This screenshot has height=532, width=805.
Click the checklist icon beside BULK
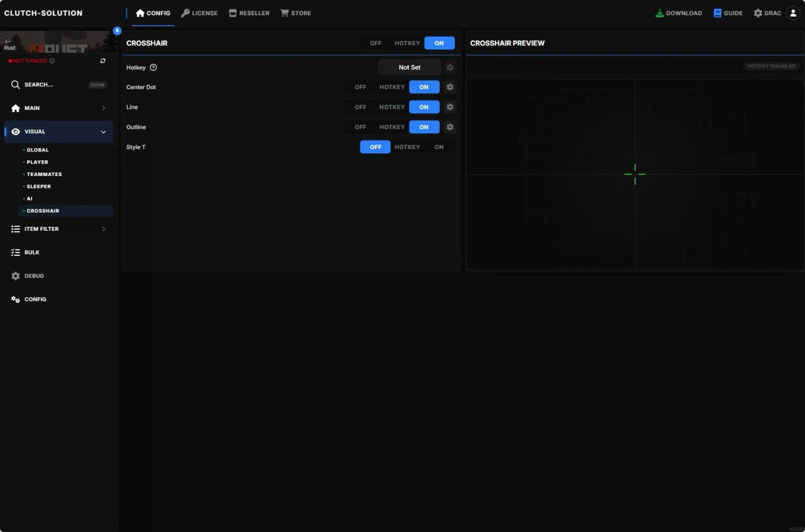tap(16, 252)
